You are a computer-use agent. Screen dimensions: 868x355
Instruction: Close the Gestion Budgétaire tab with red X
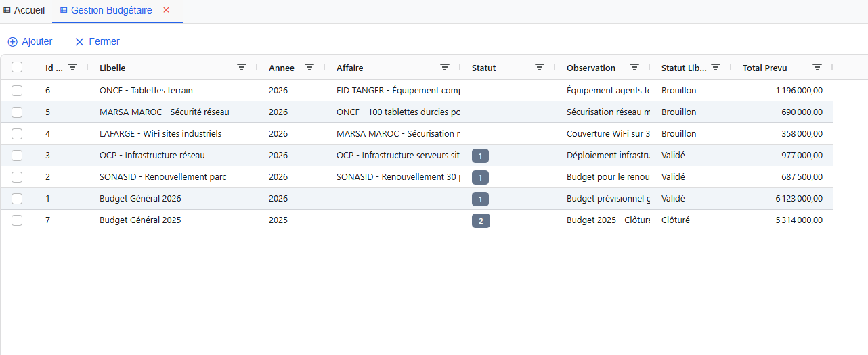(x=166, y=10)
